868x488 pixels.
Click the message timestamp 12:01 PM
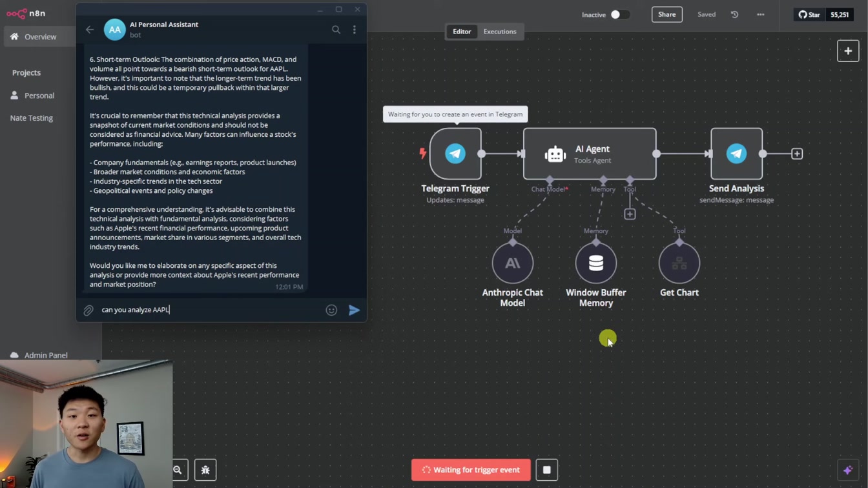[x=289, y=287]
